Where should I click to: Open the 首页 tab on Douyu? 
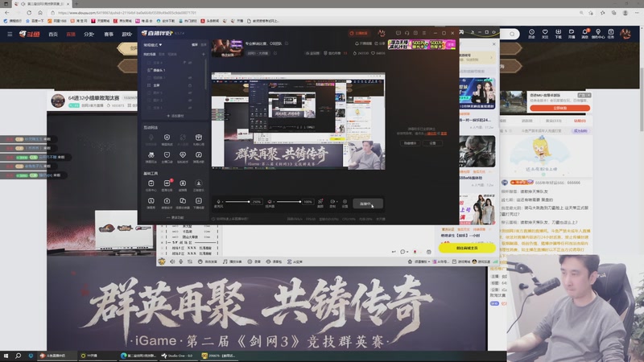click(53, 34)
